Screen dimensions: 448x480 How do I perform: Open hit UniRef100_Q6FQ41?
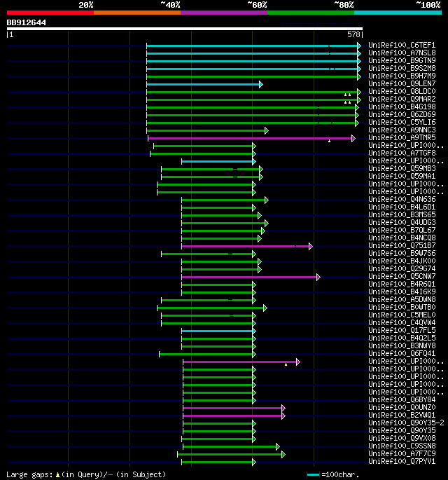(x=402, y=354)
